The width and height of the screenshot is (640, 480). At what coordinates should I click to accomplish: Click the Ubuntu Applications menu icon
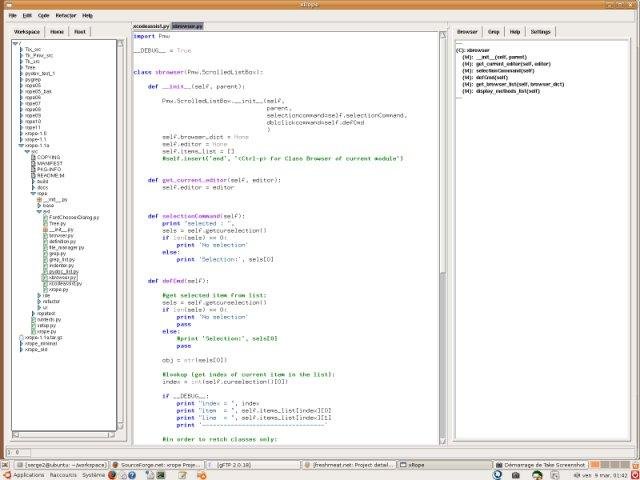coord(6,475)
